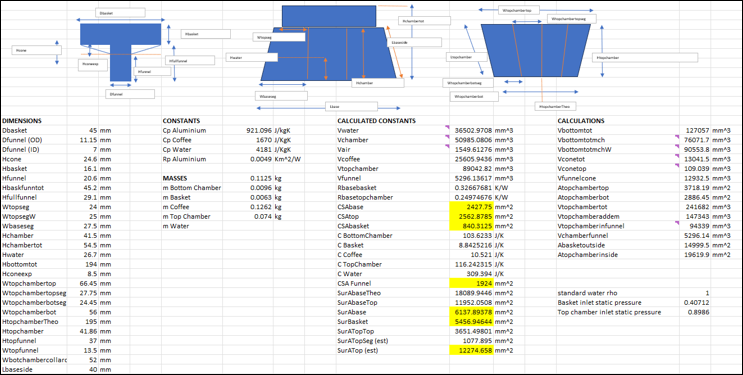Screen dimensions: 743x375
Task: Select the Wbaseseg text box below bottom chamber
Action: point(281,96)
